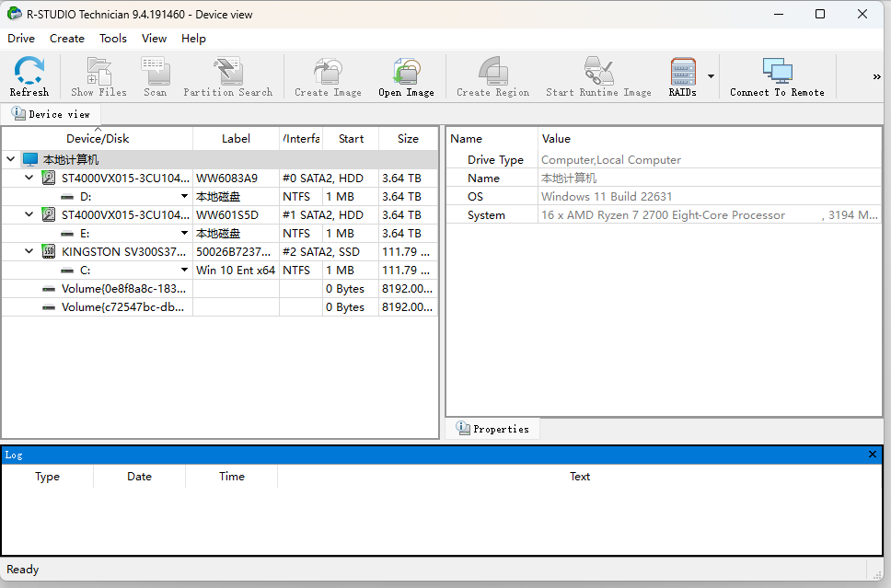The height and width of the screenshot is (588, 891).
Task: Open dropdown arrow on D: partition
Action: [185, 196]
